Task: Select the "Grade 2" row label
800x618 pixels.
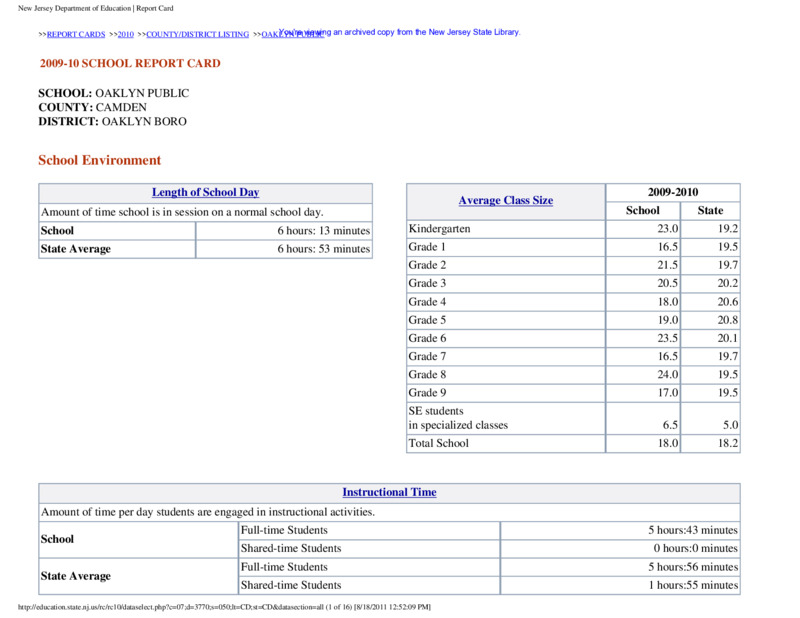Action: tap(427, 265)
